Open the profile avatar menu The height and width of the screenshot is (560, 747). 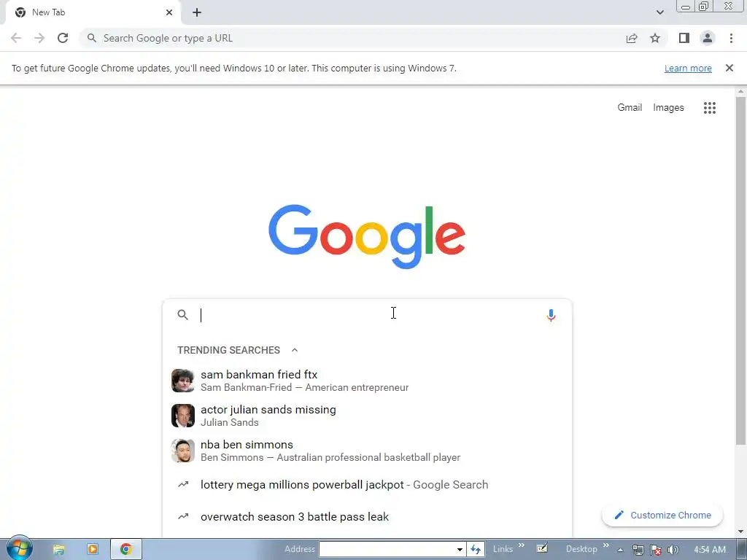[x=708, y=38]
